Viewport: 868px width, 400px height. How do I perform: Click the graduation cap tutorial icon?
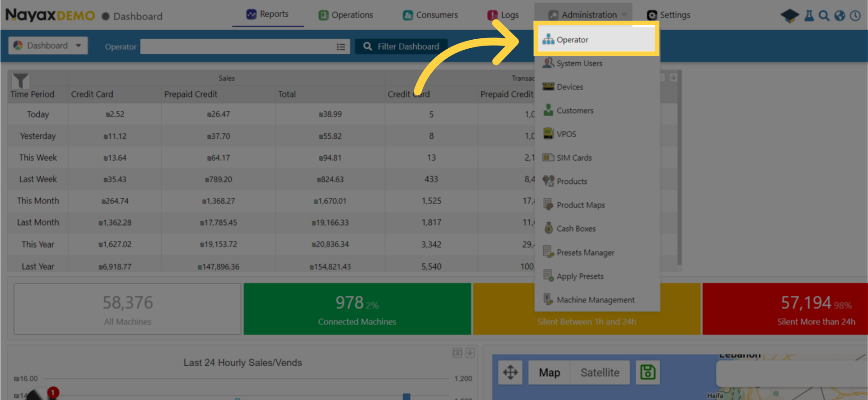point(789,16)
